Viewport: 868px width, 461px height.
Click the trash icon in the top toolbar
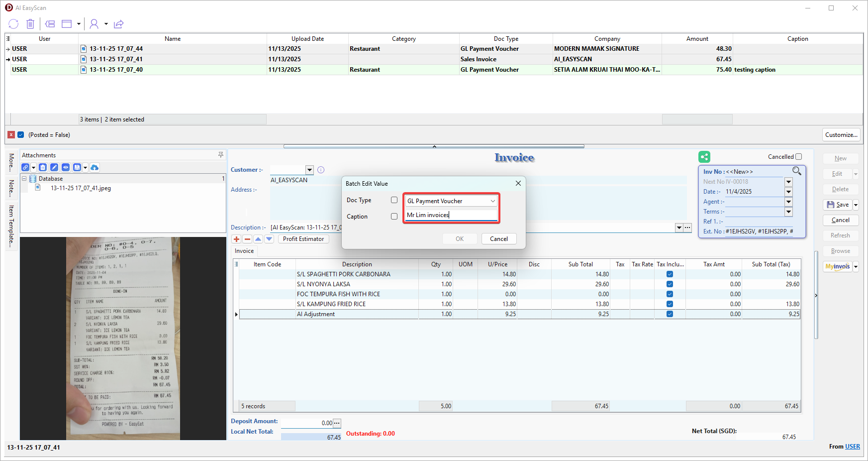pyautogui.click(x=30, y=24)
